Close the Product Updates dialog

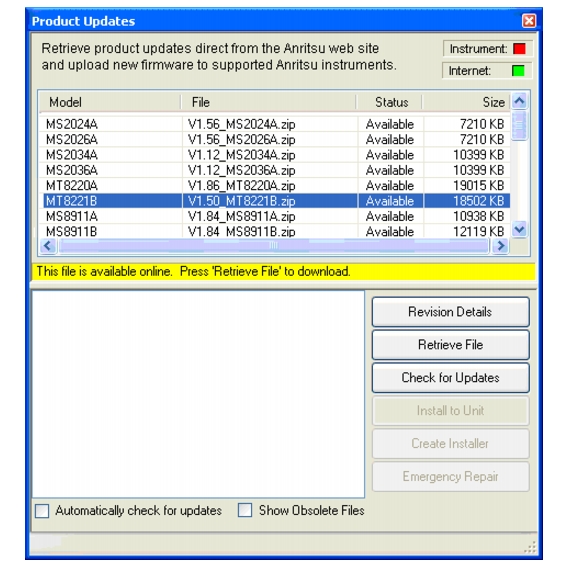click(x=529, y=21)
